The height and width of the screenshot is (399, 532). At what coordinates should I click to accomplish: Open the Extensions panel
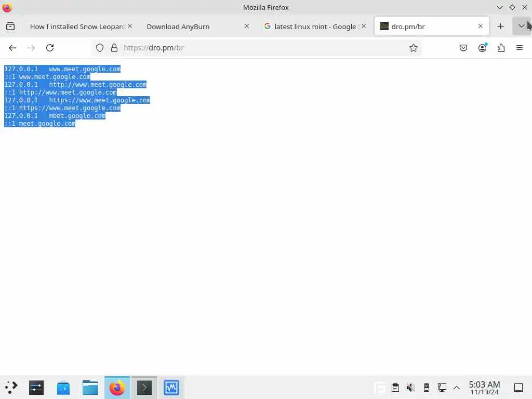[x=501, y=48]
